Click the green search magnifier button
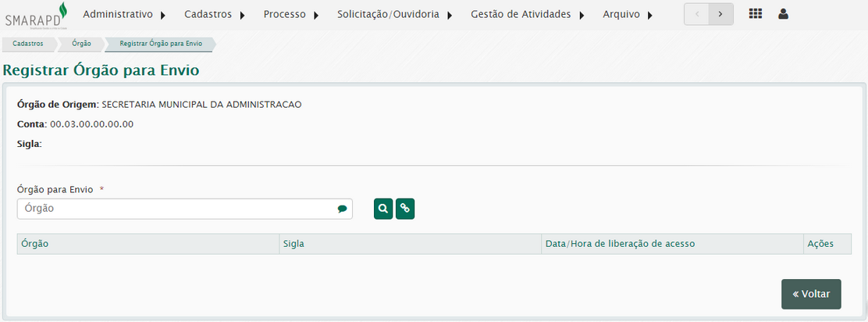Image resolution: width=868 pixels, height=322 pixels. pos(383,209)
